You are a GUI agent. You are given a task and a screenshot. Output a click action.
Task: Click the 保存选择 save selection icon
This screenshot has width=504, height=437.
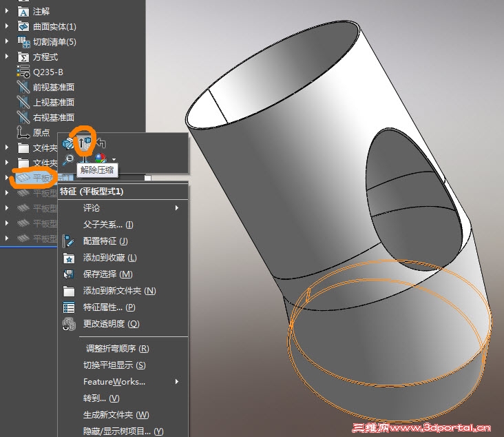coord(69,274)
